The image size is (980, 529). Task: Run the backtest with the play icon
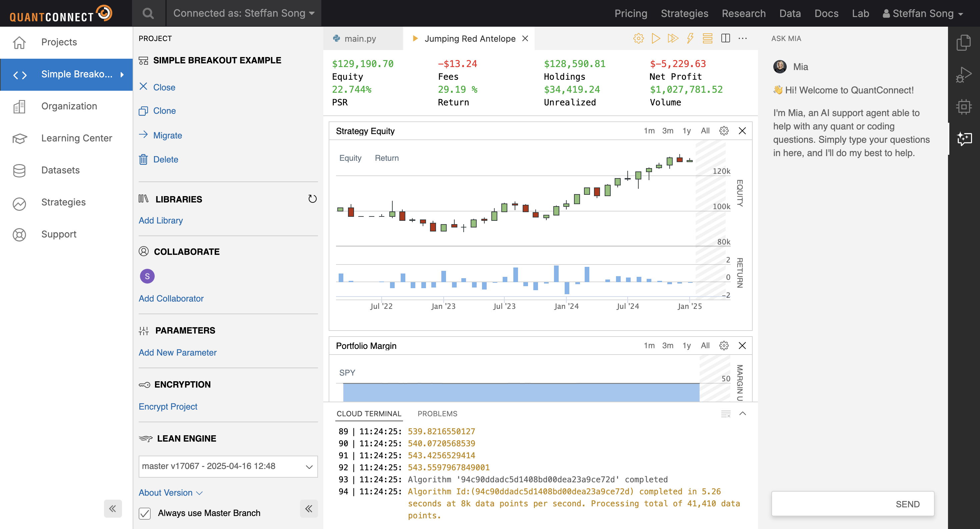pyautogui.click(x=655, y=38)
